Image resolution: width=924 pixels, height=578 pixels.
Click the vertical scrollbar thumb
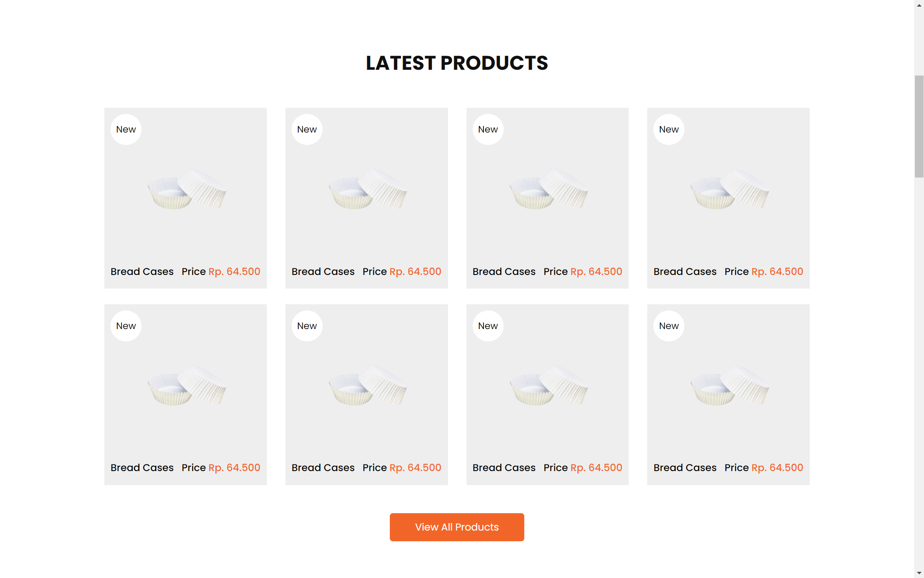pyautogui.click(x=919, y=126)
